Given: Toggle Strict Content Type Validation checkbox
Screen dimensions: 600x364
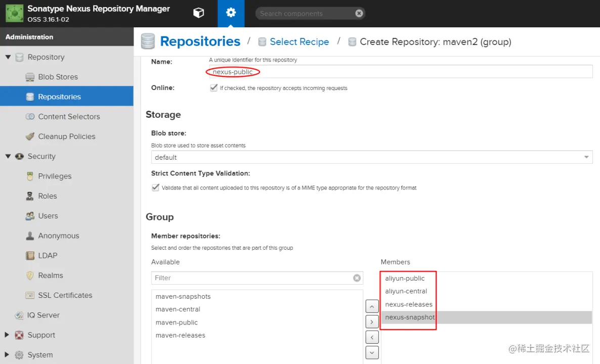Looking at the screenshot, I should coord(155,188).
